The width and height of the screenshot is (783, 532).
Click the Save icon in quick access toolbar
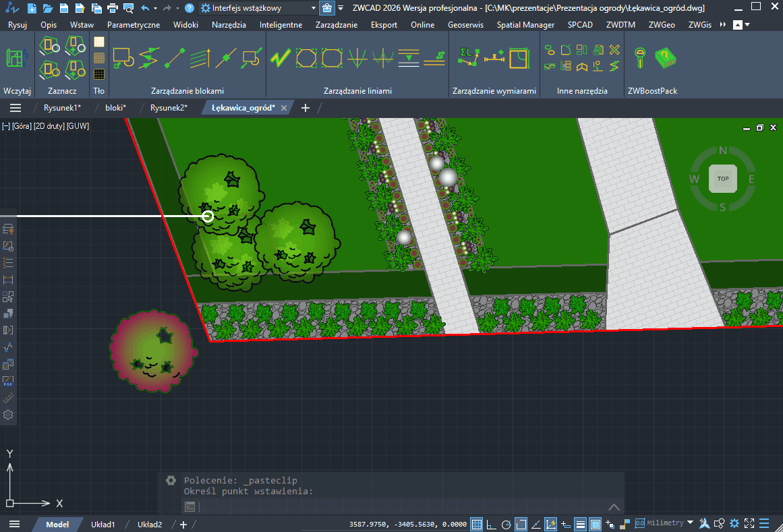point(63,8)
